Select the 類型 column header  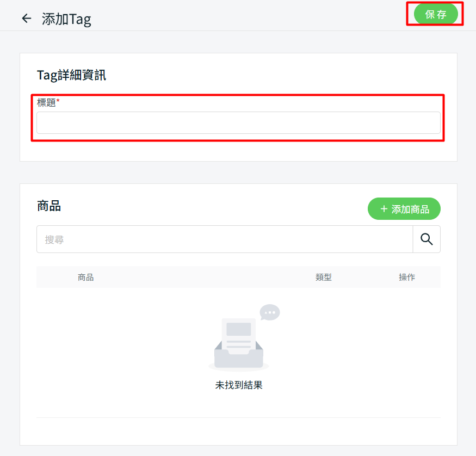[x=324, y=277]
